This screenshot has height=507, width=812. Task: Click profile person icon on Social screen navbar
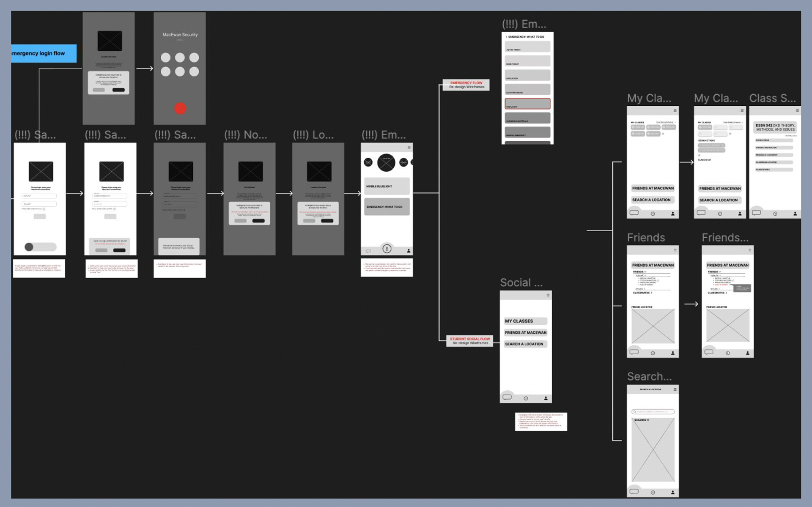tap(546, 398)
